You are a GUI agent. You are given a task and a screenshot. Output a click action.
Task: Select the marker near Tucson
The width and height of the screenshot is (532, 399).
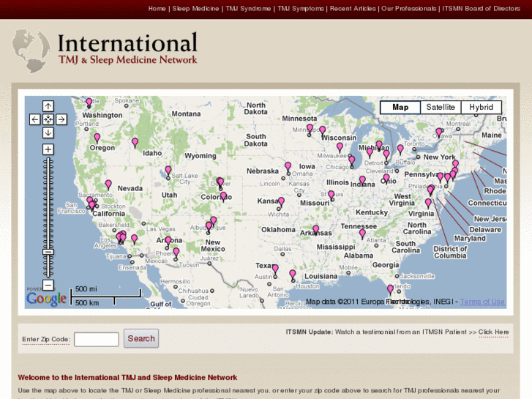[176, 252]
